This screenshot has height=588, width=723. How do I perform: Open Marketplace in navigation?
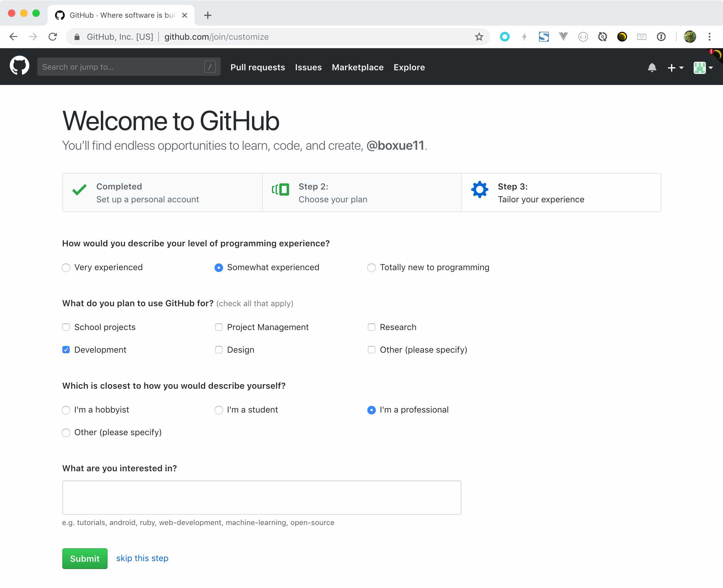pos(358,68)
